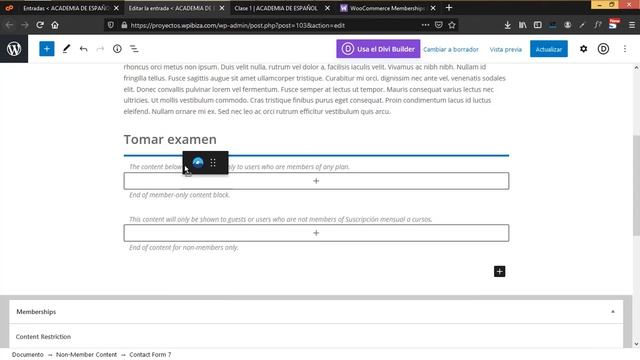Click scrollbar down arrow
This screenshot has height=360, width=640.
[x=636, y=344]
